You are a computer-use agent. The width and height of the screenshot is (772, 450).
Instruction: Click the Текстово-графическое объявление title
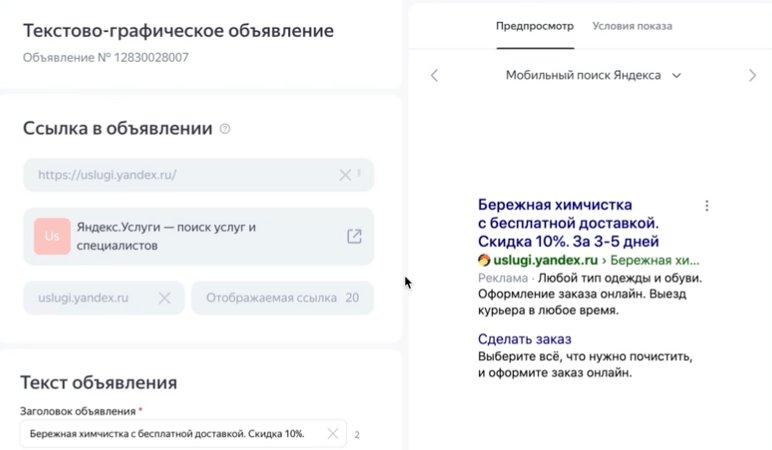(x=178, y=31)
